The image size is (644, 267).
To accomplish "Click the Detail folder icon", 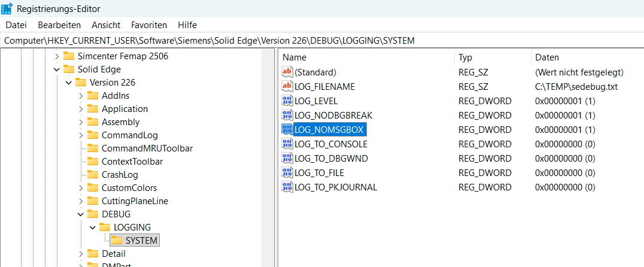I will 93,253.
